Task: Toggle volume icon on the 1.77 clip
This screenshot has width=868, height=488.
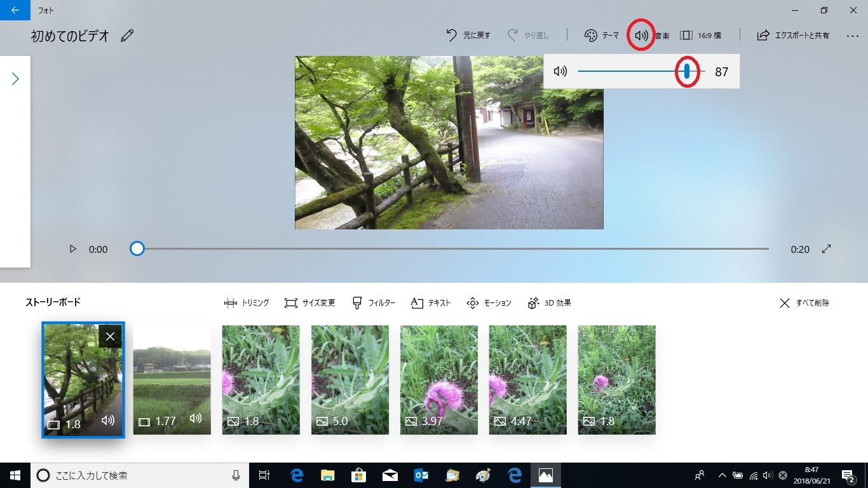Action: pyautogui.click(x=196, y=419)
